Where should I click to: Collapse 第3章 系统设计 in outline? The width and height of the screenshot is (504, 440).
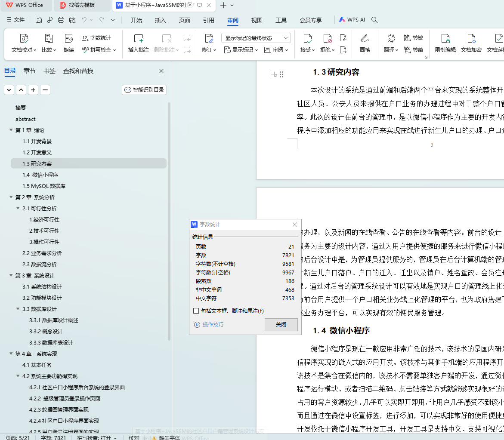11,276
